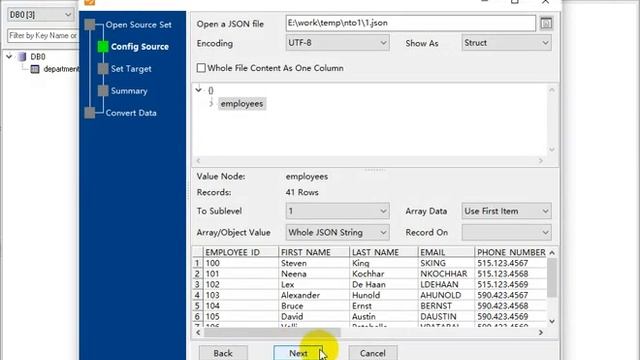Select row number 4 header
Image resolution: width=640 pixels, height=360 pixels.
(x=198, y=295)
